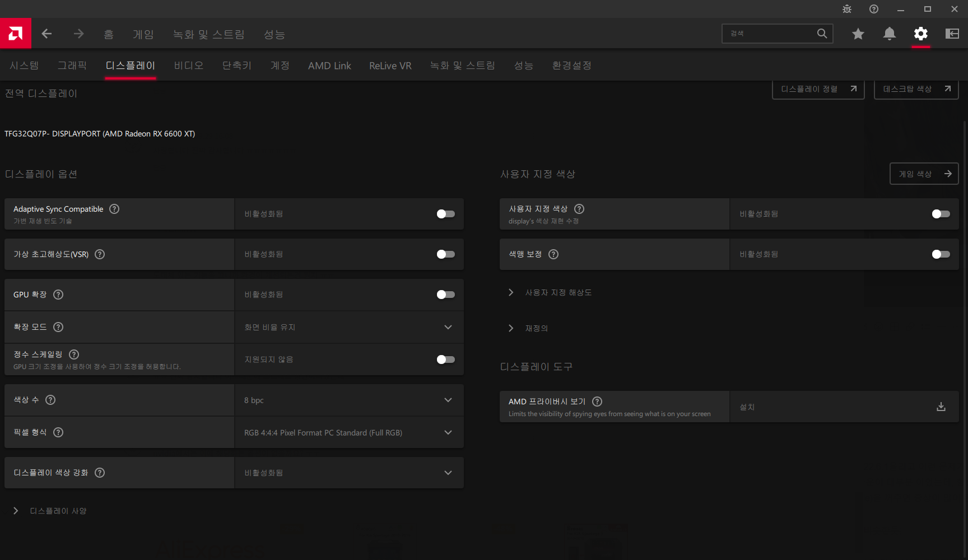Click the download icon for AMD 프라이버시 보기
Viewport: 968px width, 560px height.
tap(941, 407)
